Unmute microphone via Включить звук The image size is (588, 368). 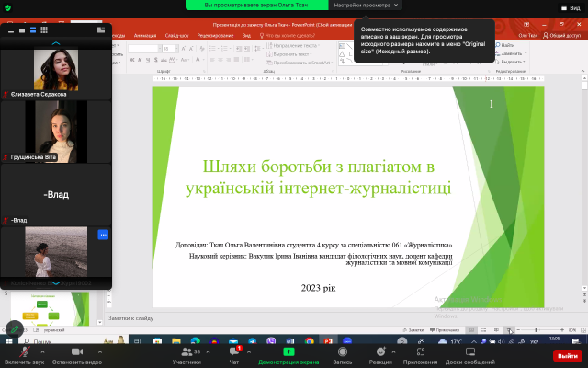click(x=24, y=356)
